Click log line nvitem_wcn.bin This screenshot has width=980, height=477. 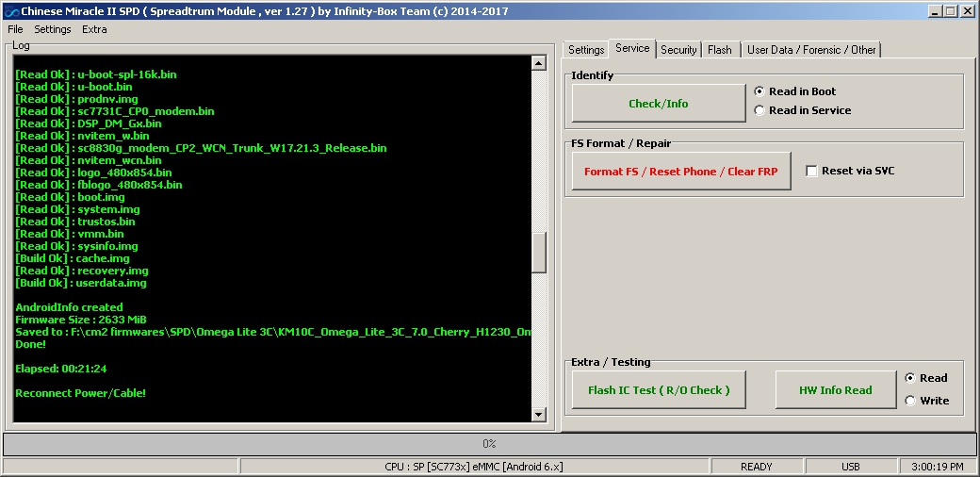pyautogui.click(x=89, y=160)
